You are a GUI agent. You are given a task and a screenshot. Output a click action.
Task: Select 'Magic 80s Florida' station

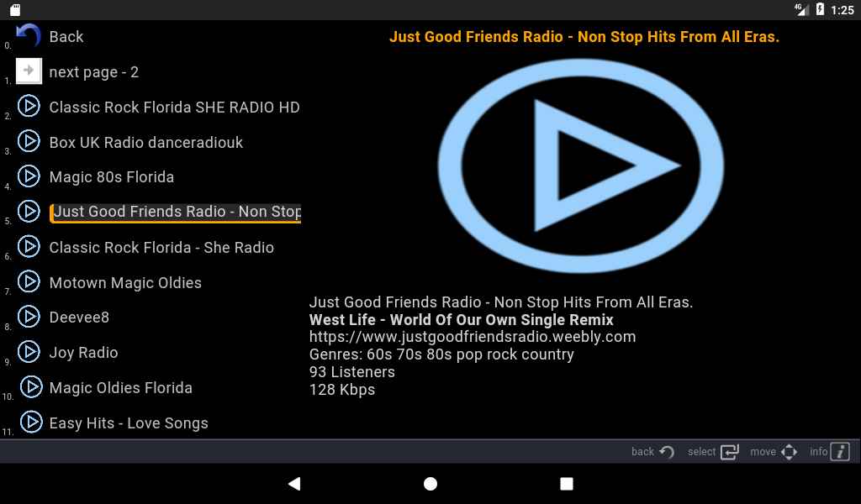pos(112,177)
